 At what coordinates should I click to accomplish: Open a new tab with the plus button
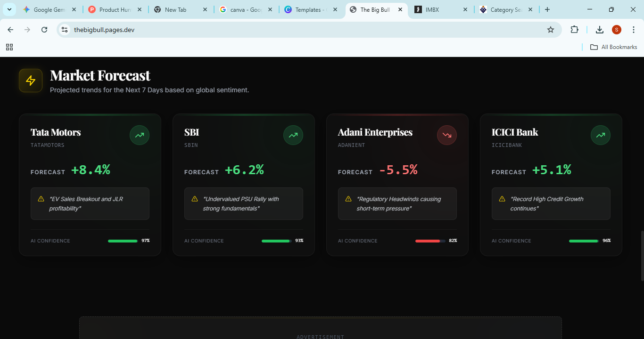547,9
